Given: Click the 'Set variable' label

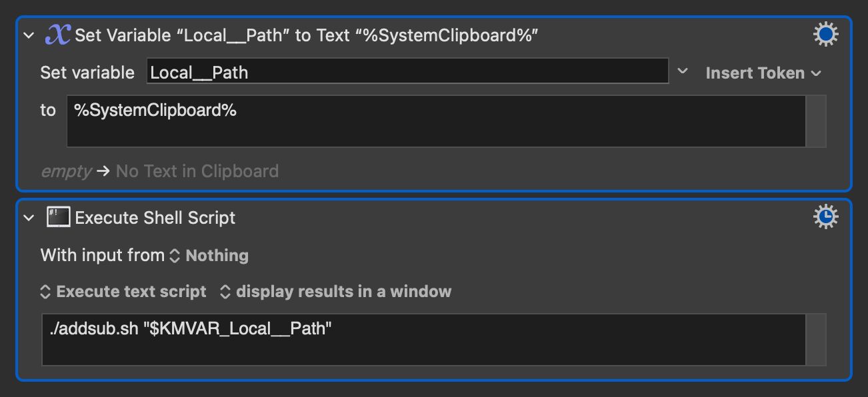Looking at the screenshot, I should [x=87, y=73].
